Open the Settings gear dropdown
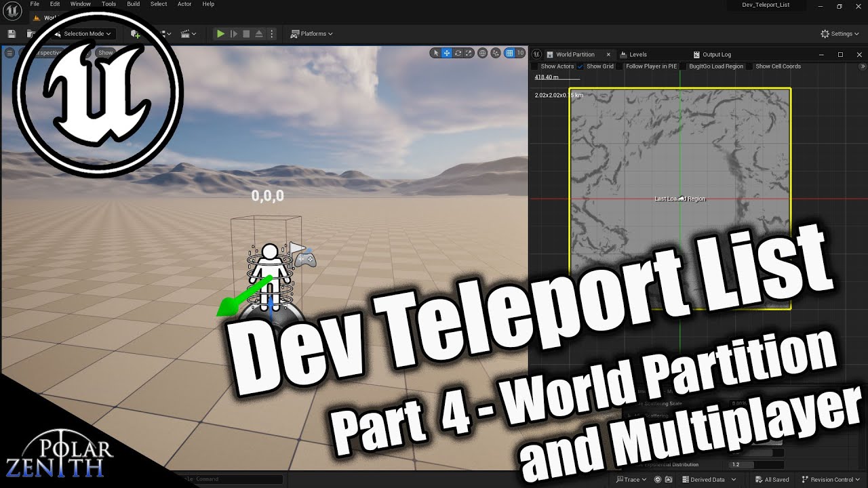 840,33
